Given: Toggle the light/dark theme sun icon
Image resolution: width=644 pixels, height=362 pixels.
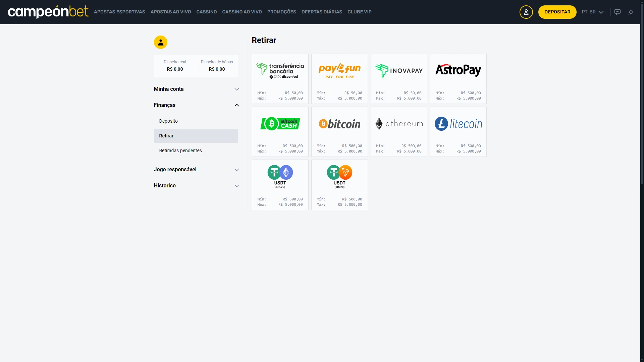Looking at the screenshot, I should tap(631, 12).
